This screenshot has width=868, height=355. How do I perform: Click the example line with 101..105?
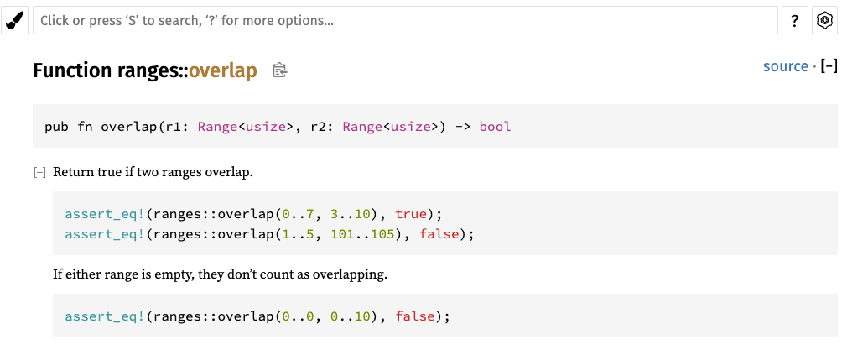[x=269, y=234]
